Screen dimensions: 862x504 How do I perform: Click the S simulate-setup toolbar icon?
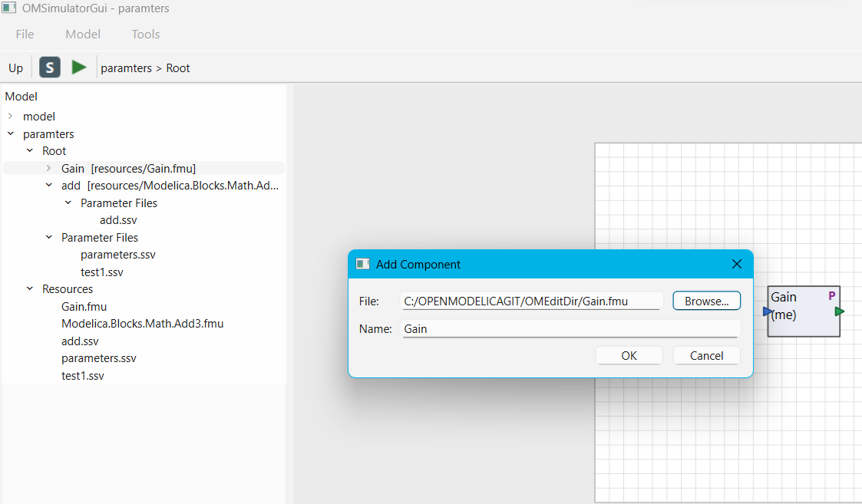click(x=49, y=68)
